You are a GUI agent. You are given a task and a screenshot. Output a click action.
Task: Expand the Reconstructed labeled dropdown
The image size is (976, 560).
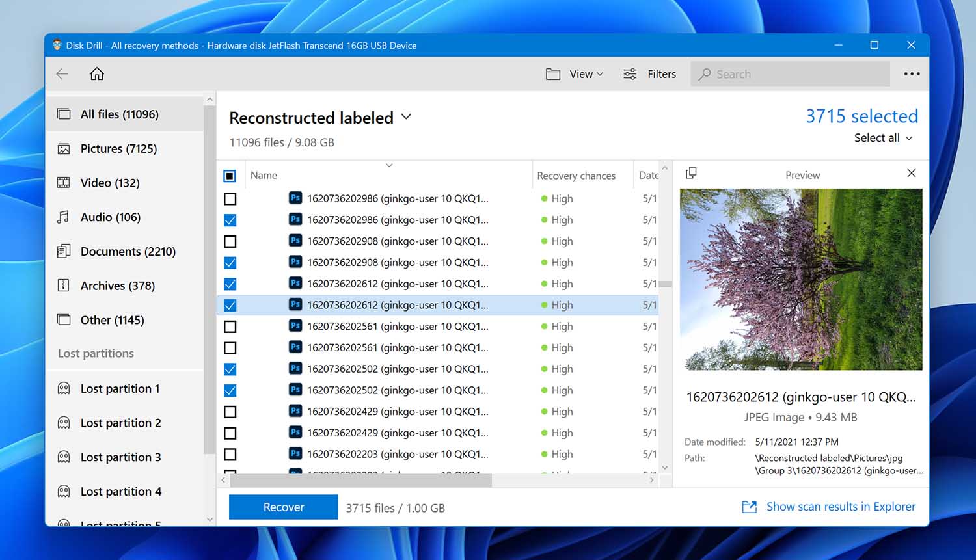[406, 117]
